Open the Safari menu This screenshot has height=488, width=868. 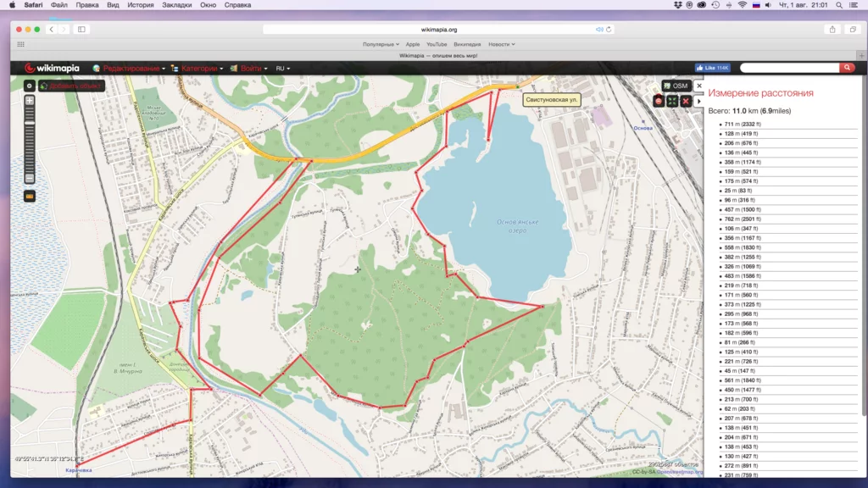tap(33, 5)
